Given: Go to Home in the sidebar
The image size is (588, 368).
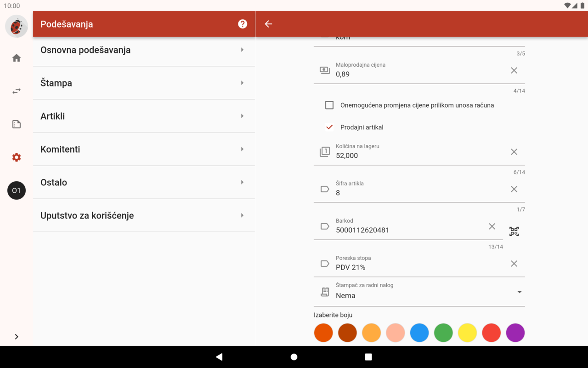Looking at the screenshot, I should (x=17, y=58).
